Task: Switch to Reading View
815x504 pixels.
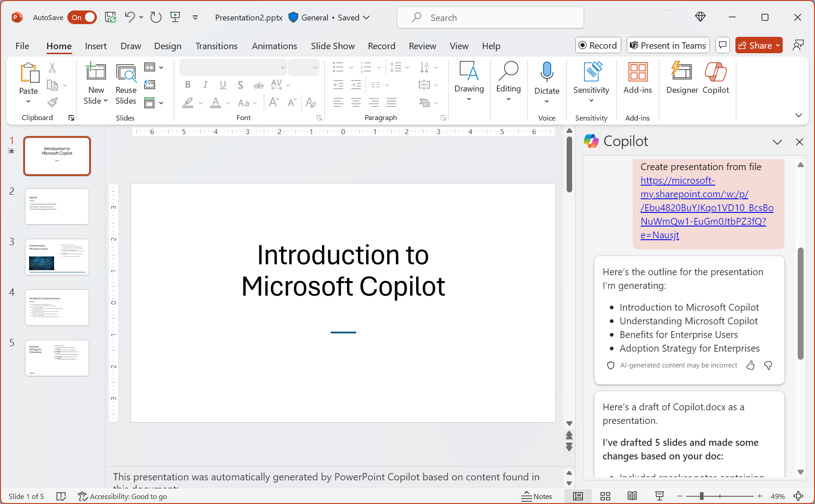Action: (x=632, y=496)
